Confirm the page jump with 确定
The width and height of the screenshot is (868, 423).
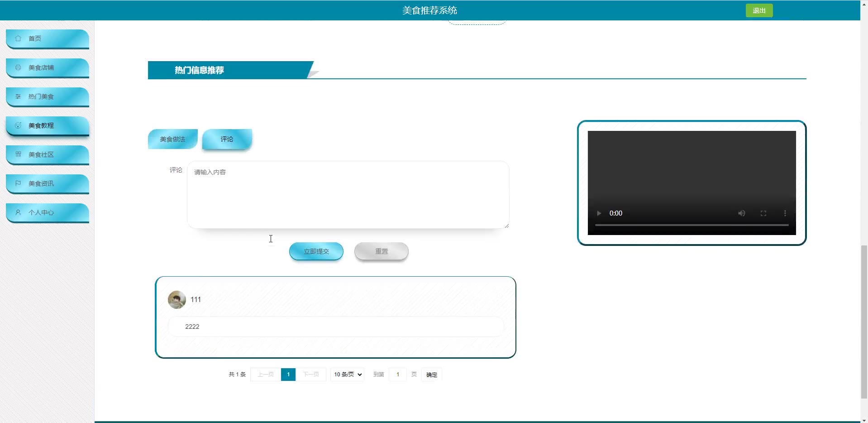pos(432,375)
